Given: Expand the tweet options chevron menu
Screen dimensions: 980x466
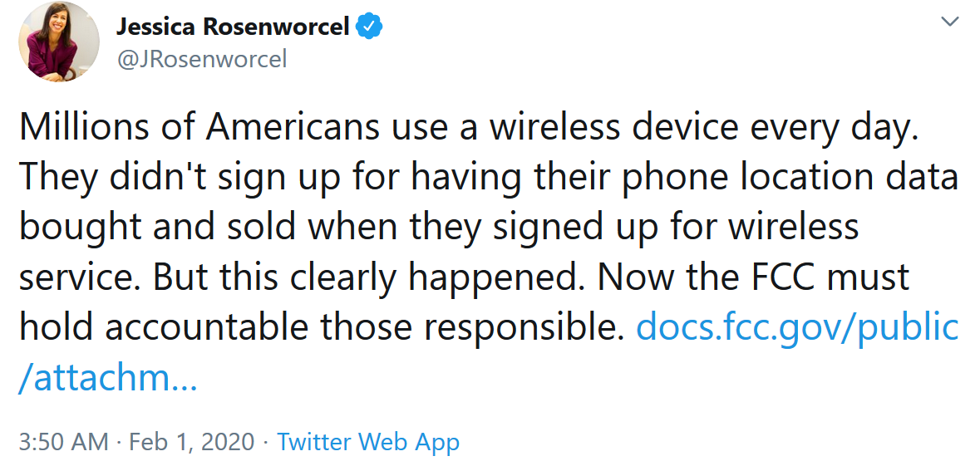Looking at the screenshot, I should click(x=949, y=22).
